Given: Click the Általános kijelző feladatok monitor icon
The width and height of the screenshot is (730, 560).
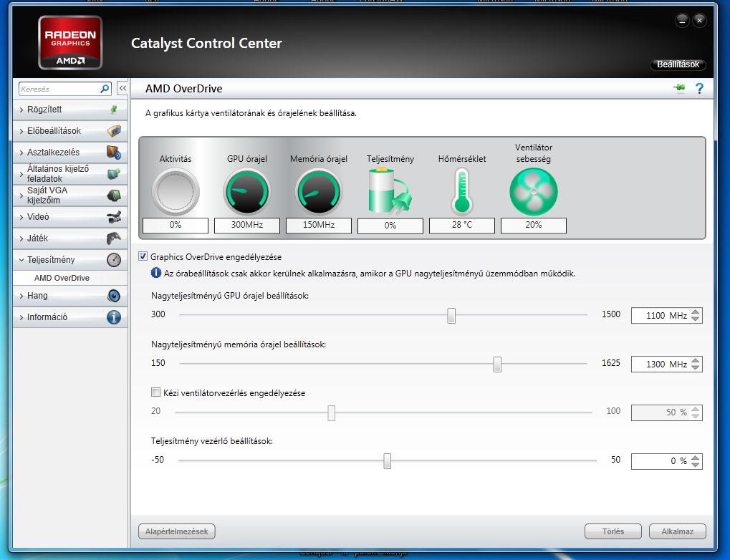Looking at the screenshot, I should pyautogui.click(x=114, y=173).
